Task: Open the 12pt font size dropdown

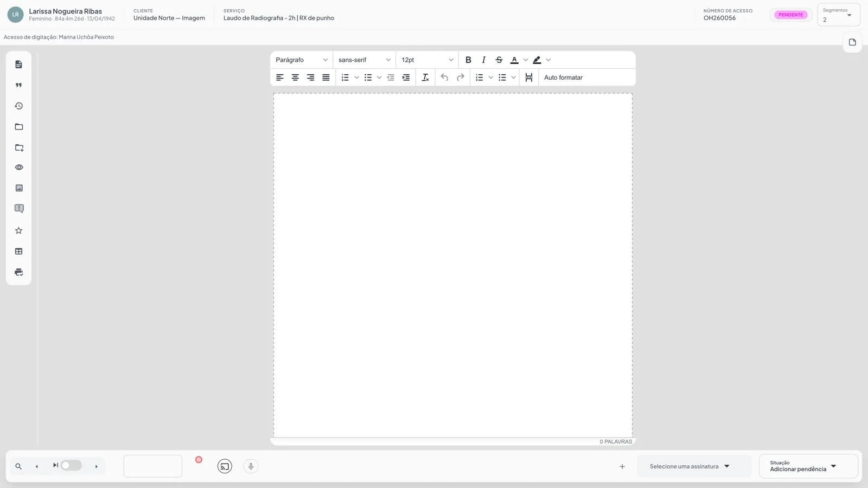Action: click(x=427, y=60)
